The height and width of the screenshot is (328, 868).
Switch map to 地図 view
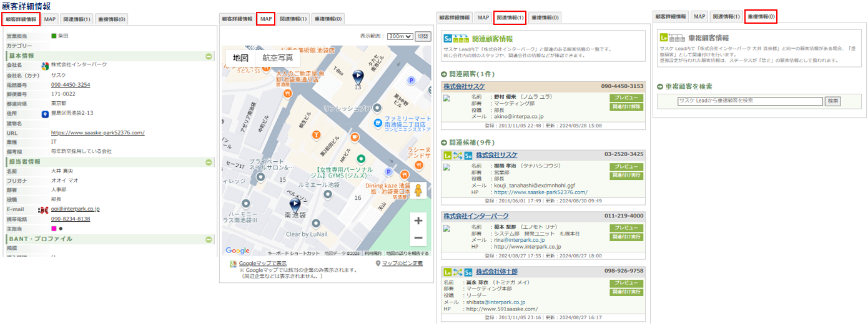(x=240, y=57)
